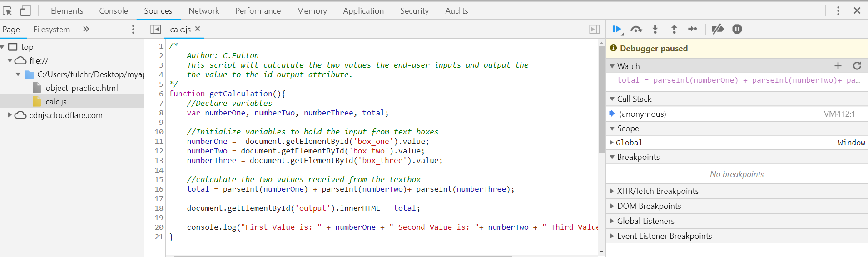Click the editor scrollbar up arrow
Image resolution: width=868 pixels, height=257 pixels.
601,42
